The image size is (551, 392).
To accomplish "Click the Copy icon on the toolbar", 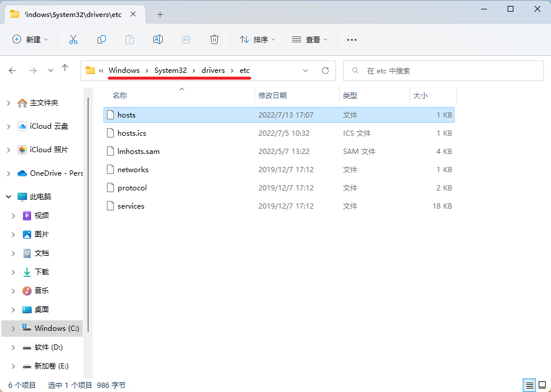I will click(101, 39).
